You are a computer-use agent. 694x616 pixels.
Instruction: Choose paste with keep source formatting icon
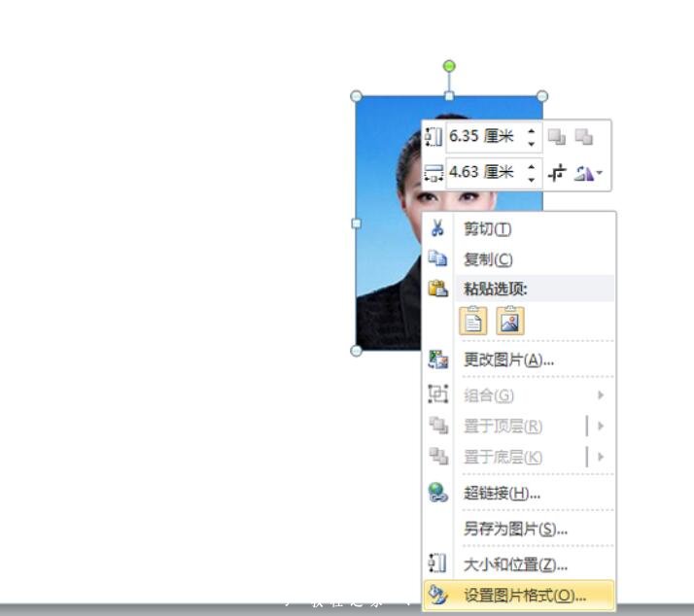(473, 321)
